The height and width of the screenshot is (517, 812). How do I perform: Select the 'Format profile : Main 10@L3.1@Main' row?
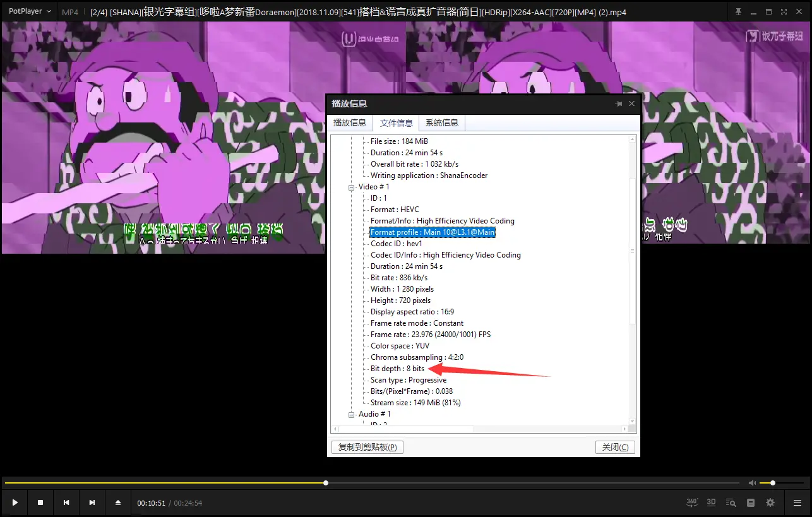[x=433, y=232]
